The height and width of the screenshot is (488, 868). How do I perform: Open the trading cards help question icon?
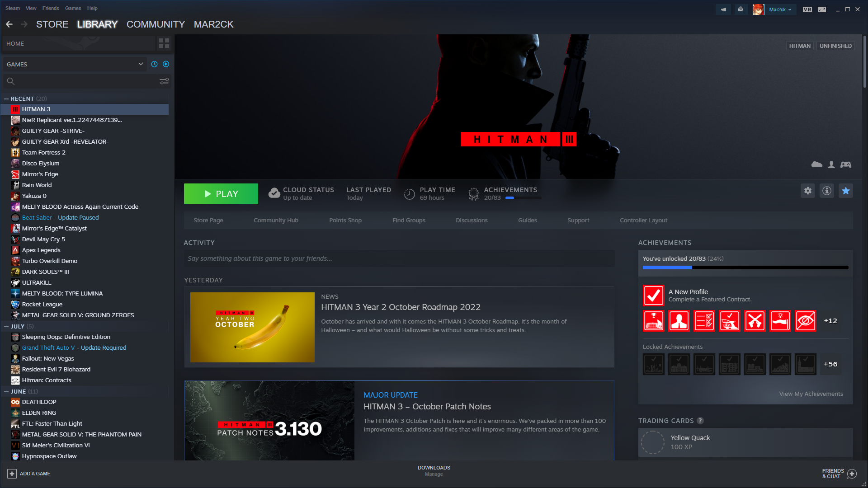700,421
